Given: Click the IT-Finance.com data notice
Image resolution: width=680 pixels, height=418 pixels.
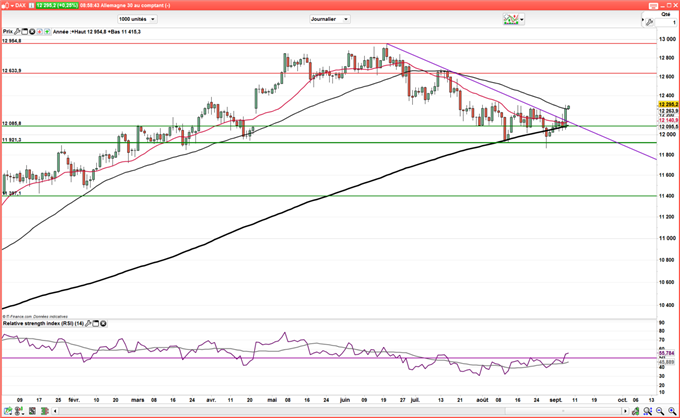Looking at the screenshot, I should pyautogui.click(x=35, y=317).
